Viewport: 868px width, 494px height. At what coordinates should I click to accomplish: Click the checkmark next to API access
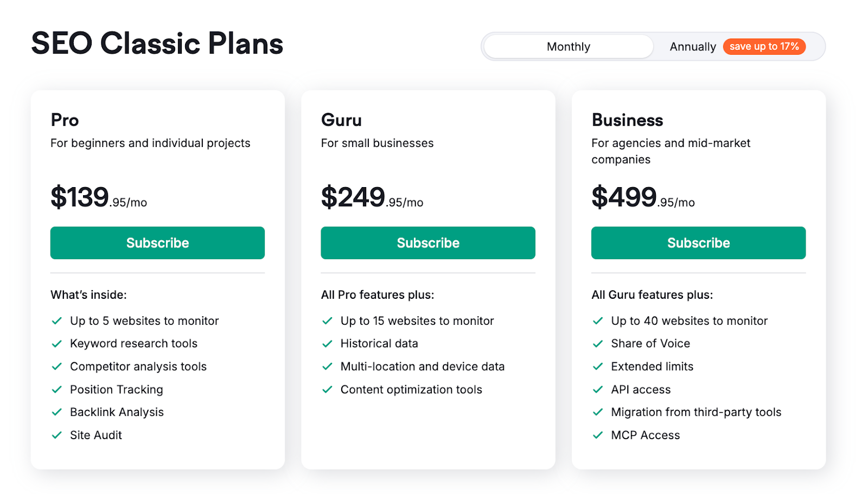tap(598, 389)
